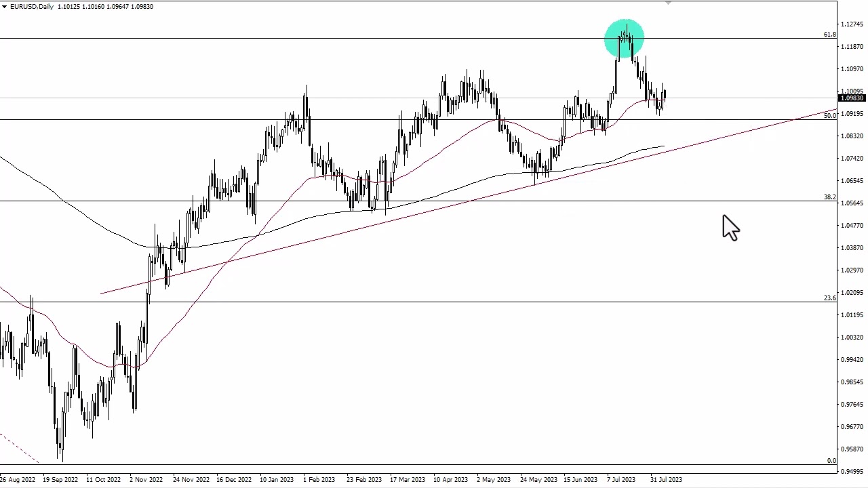Click the 16 Dec 2022 date label

tap(234, 480)
